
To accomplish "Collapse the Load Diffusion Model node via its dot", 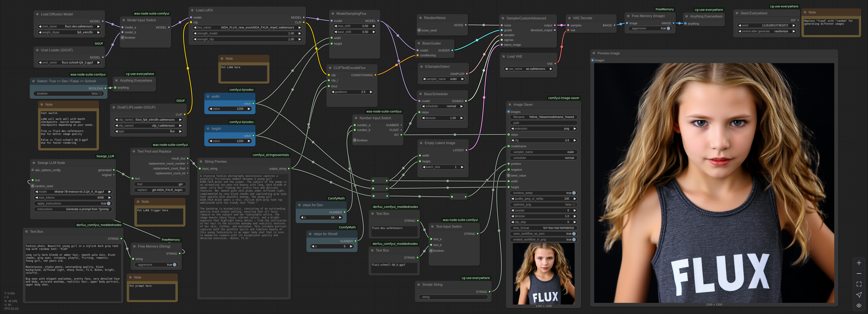I will 37,15.
